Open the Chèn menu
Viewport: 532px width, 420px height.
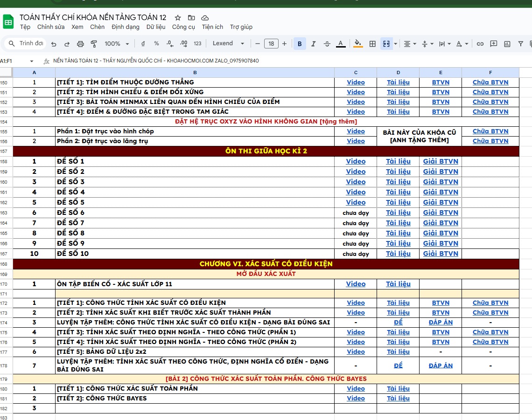pos(98,27)
